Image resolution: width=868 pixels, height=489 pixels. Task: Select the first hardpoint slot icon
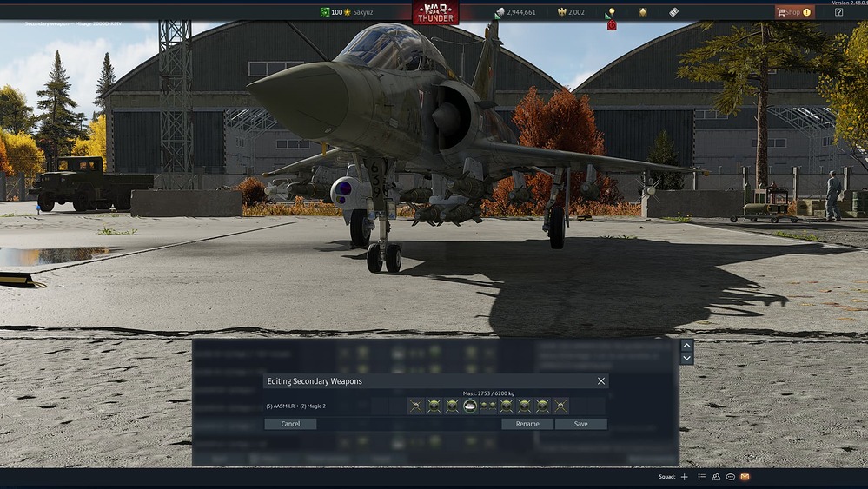415,406
